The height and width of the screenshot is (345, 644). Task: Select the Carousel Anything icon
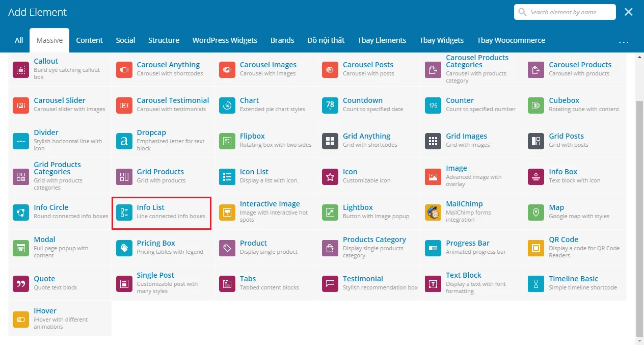(124, 70)
